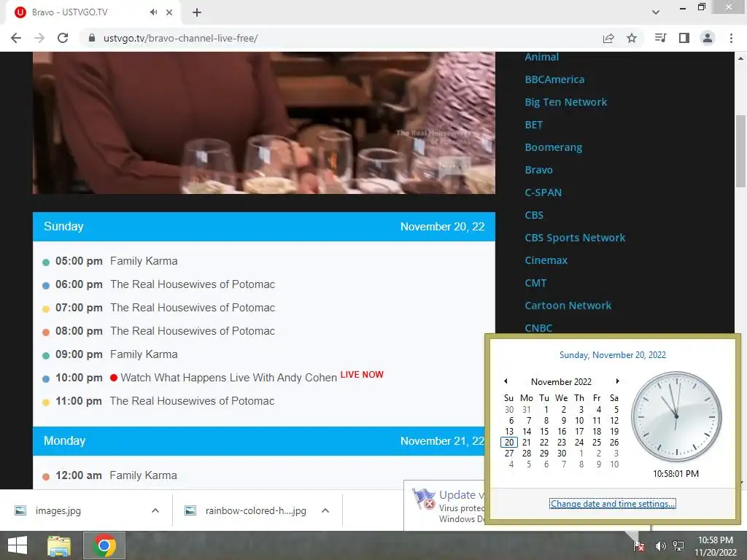
Task: Click the Monday schedule header
Action: pos(259,441)
